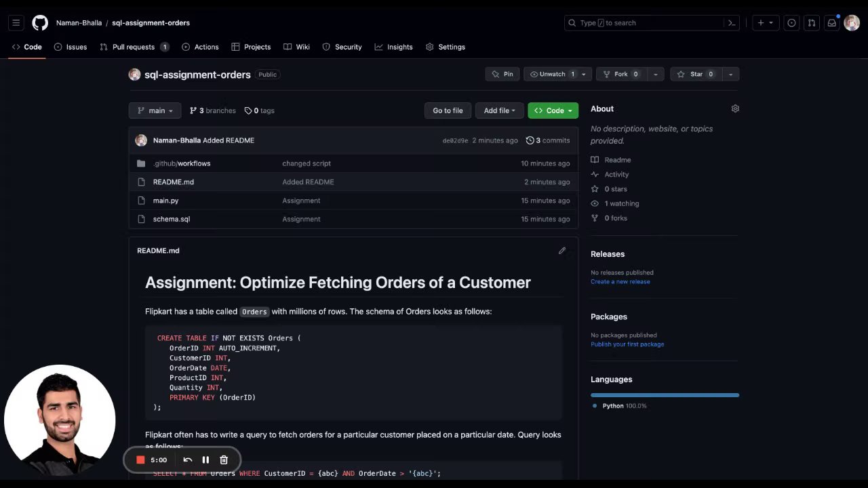Click Publish your first package link
The height and width of the screenshot is (488, 868).
(x=627, y=344)
